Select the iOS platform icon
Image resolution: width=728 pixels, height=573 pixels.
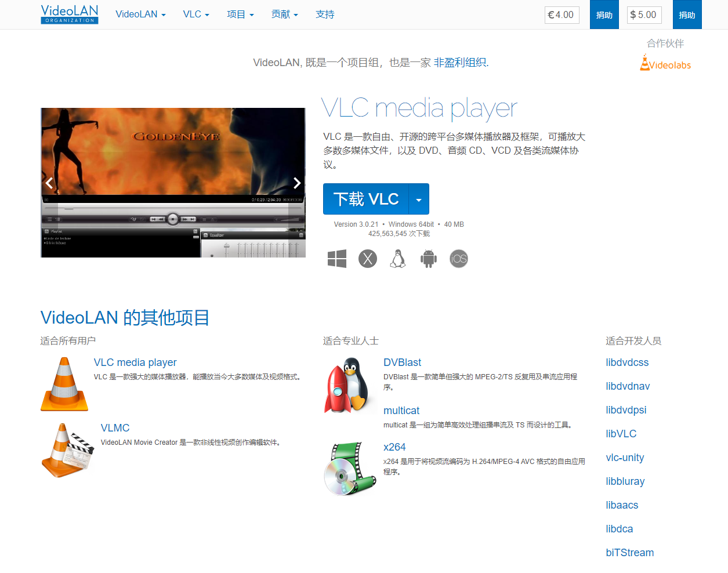click(459, 259)
